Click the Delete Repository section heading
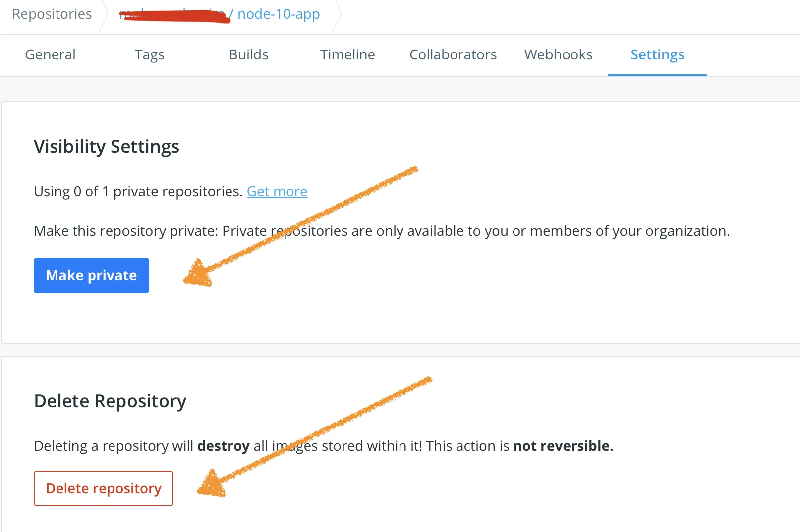The image size is (800, 532). 110,401
